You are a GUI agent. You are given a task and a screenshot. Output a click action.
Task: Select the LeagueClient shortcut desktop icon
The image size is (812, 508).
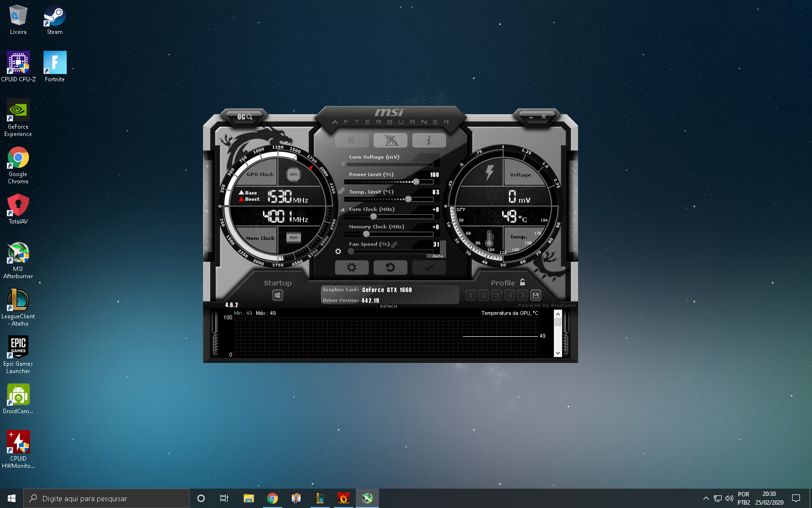click(18, 308)
